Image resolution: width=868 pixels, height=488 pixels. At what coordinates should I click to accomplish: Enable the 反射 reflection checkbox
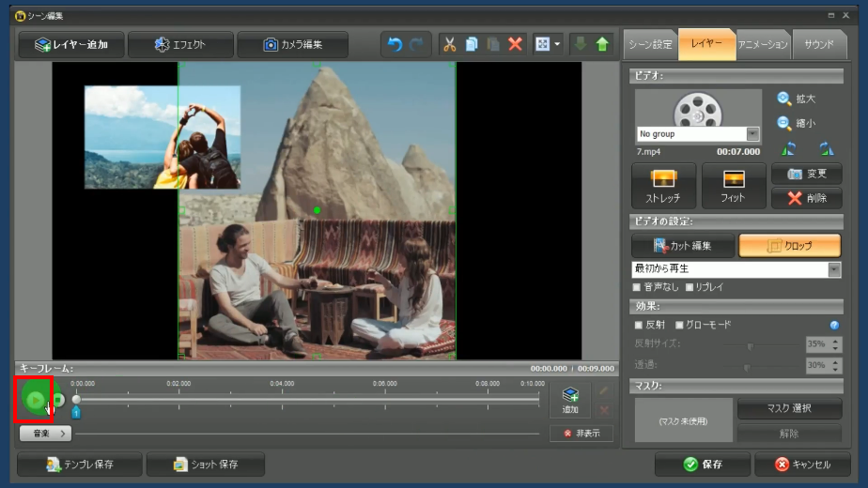pos(639,325)
